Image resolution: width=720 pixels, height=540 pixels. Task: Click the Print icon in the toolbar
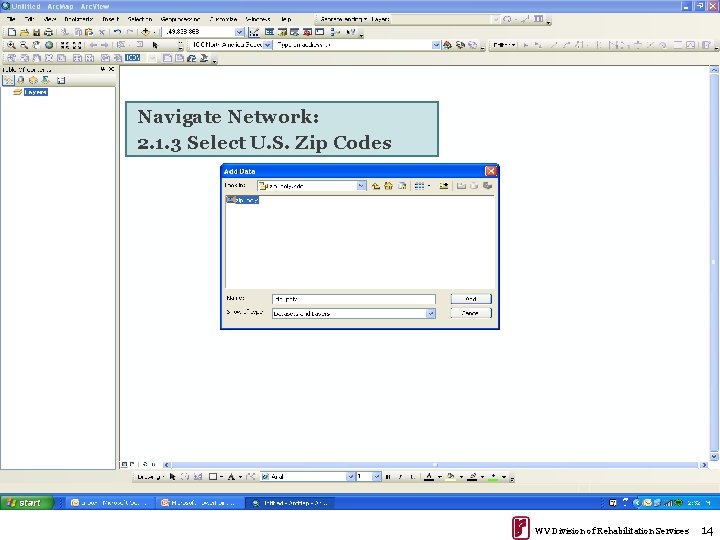[48, 32]
